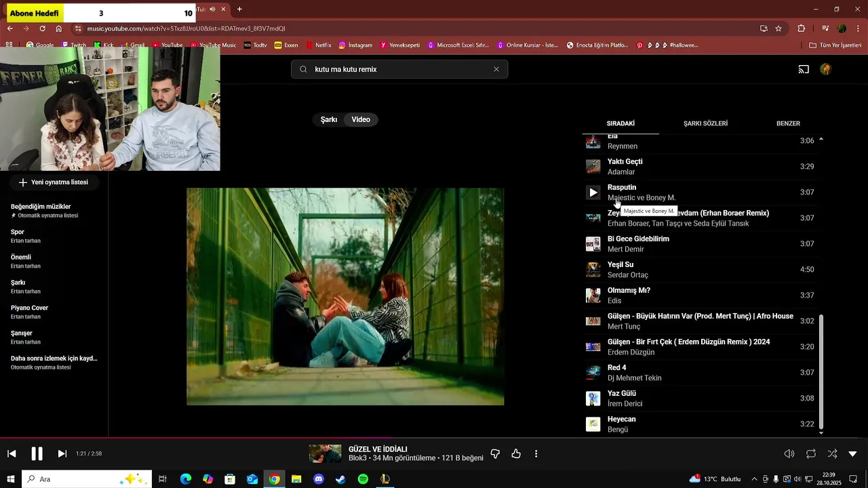Image resolution: width=868 pixels, height=488 pixels.
Task: Clear the search box text
Action: pos(496,69)
